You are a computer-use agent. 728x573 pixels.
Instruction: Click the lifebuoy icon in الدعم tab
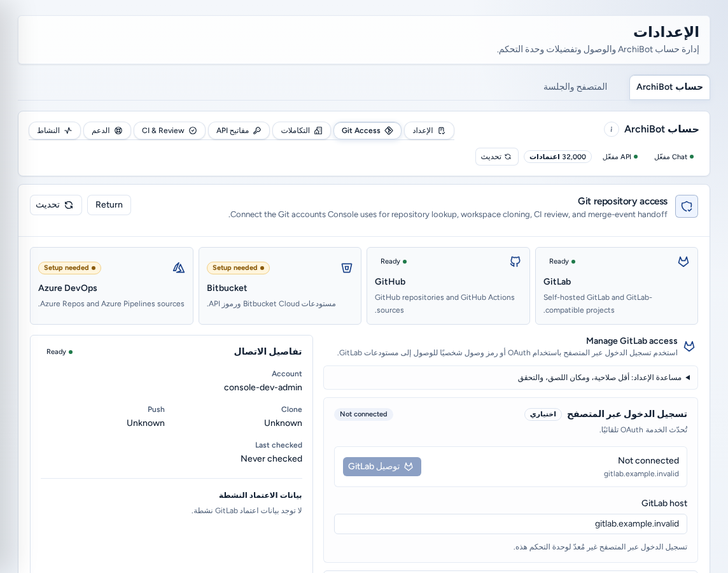pos(118,131)
